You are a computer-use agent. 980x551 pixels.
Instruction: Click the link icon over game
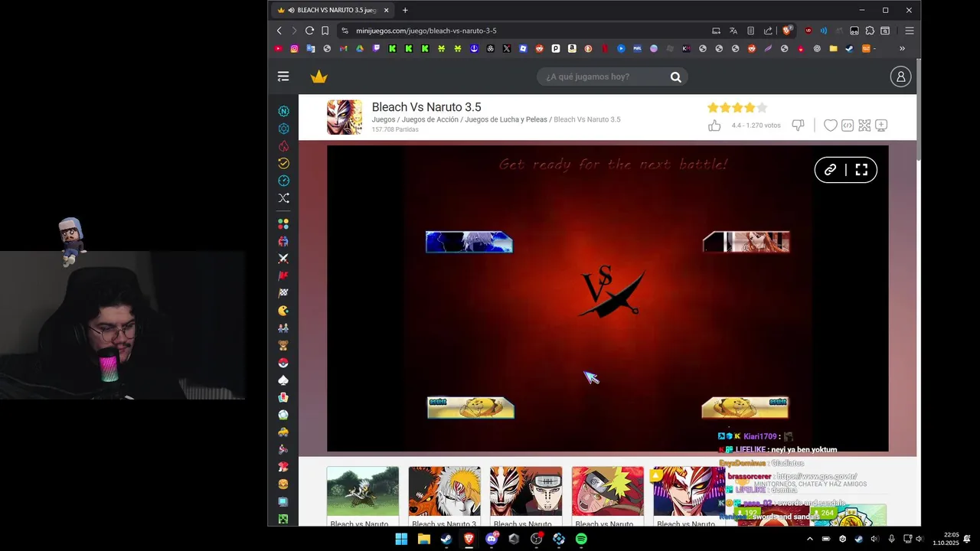(x=830, y=170)
